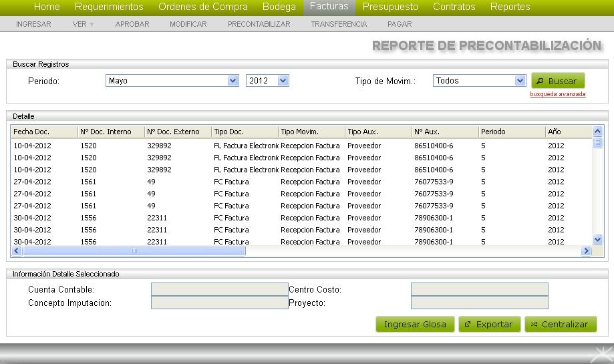The image size is (614, 364).
Task: Sort by Periodo column header
Action: pos(512,132)
